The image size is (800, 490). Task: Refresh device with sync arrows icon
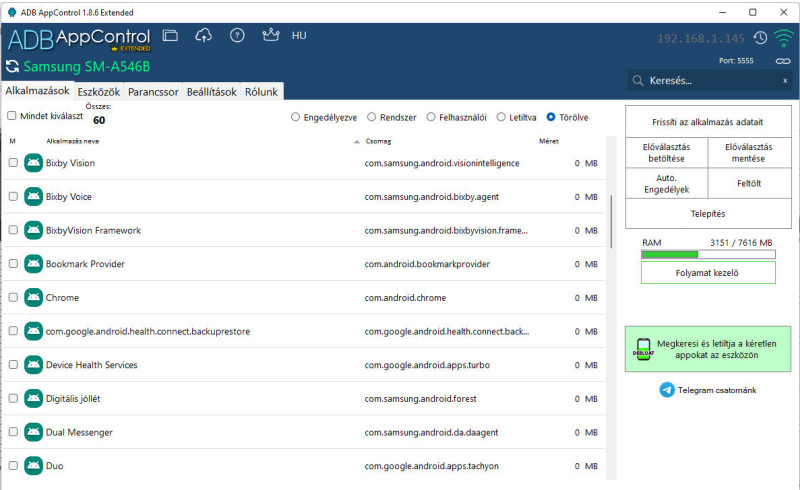coord(12,66)
